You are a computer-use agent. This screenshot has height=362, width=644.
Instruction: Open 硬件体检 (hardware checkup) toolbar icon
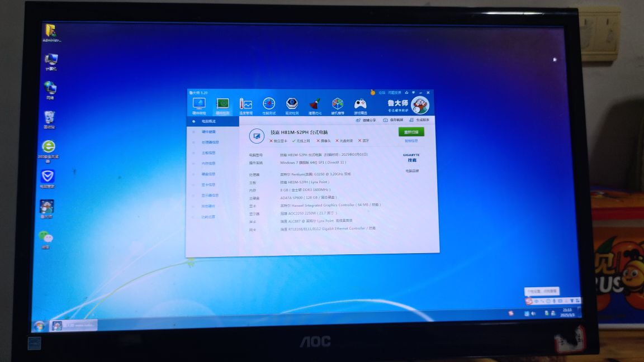[x=199, y=105]
